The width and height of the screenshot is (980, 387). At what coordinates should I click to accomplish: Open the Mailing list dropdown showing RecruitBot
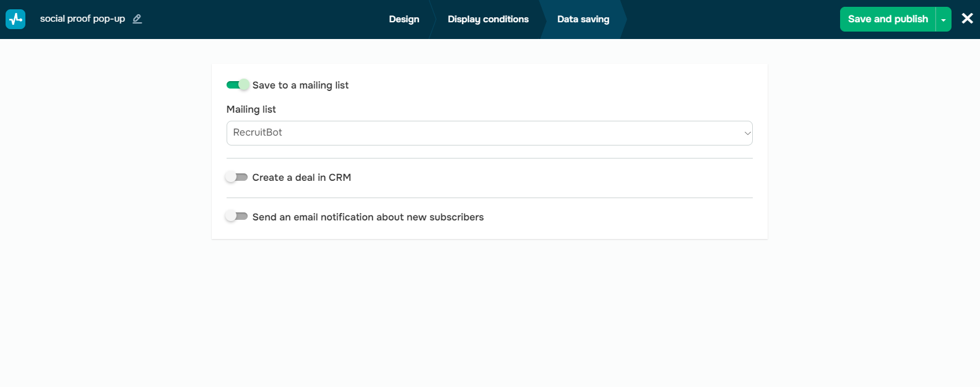[490, 133]
